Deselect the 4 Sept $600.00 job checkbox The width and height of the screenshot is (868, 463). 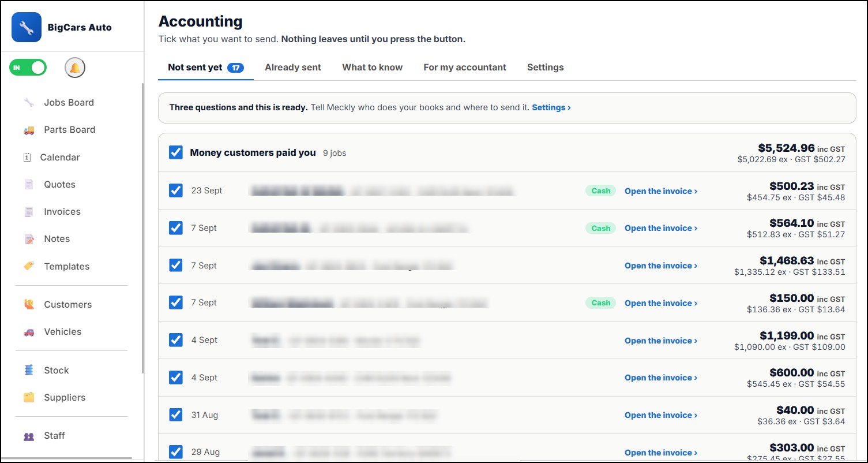176,378
